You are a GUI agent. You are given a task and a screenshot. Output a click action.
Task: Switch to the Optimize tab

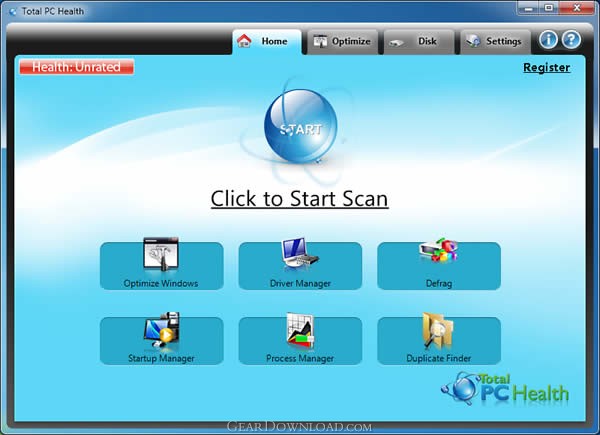[x=342, y=41]
